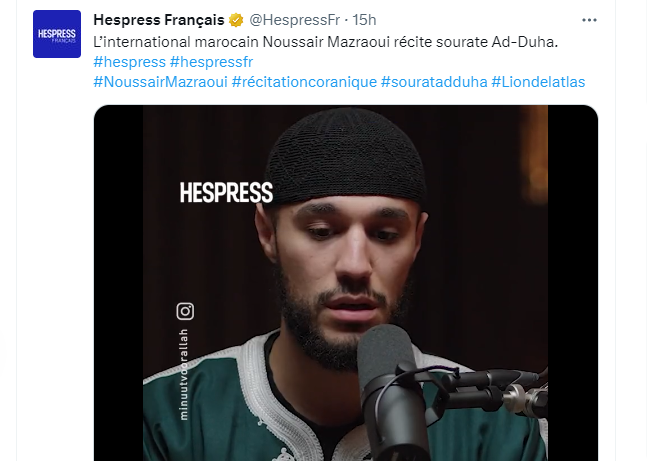Click the Instagram logo in the video

(x=185, y=311)
